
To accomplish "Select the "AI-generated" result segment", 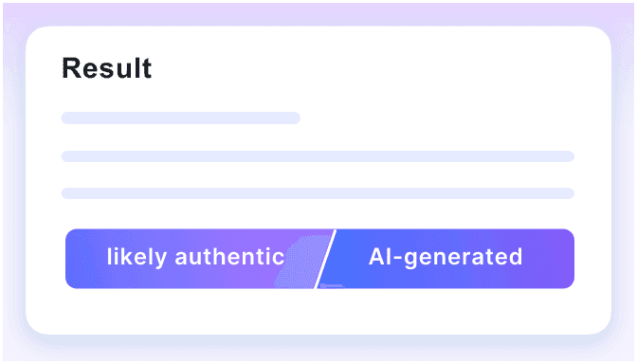I will point(446,259).
